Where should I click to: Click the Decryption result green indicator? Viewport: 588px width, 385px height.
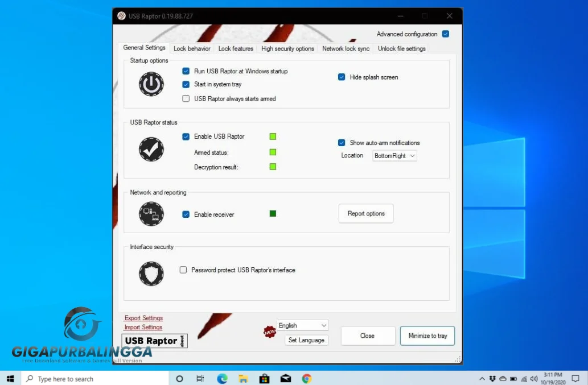[273, 167]
